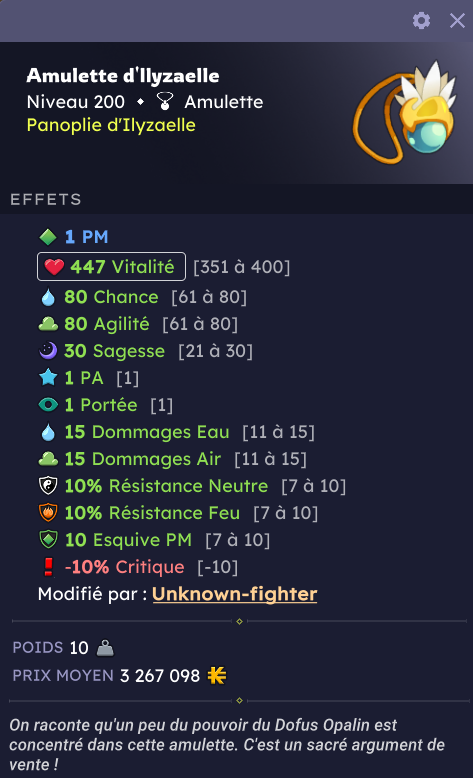Screen dimensions: 473x778
Task: Click the red heart Vitalité icon
Action: coord(54,267)
